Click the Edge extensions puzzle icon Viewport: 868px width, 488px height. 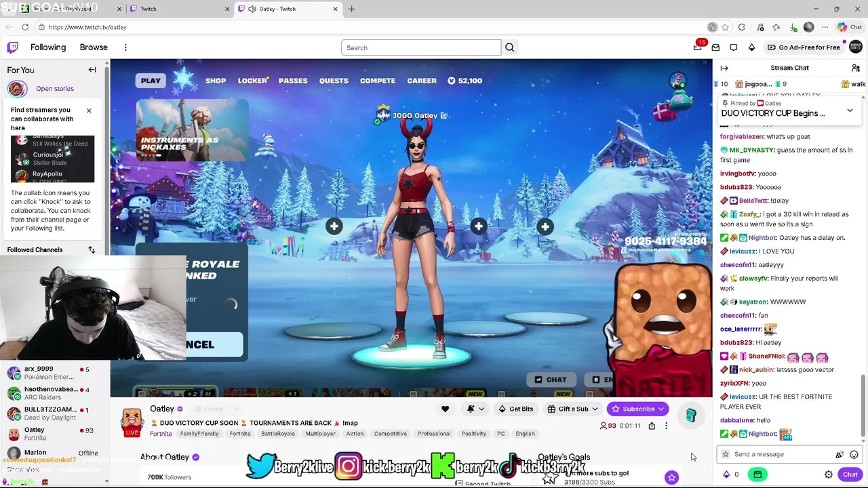click(x=741, y=27)
